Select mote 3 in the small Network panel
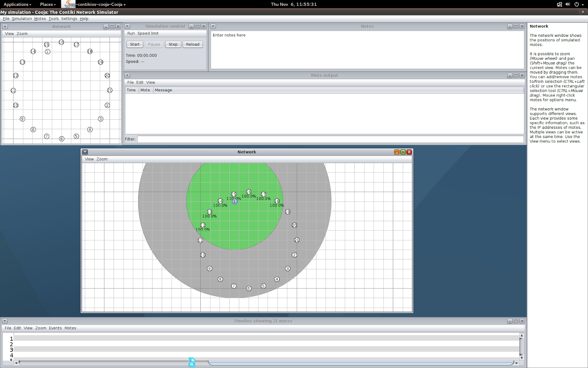Image resolution: width=588 pixels, height=368 pixels. point(101,119)
